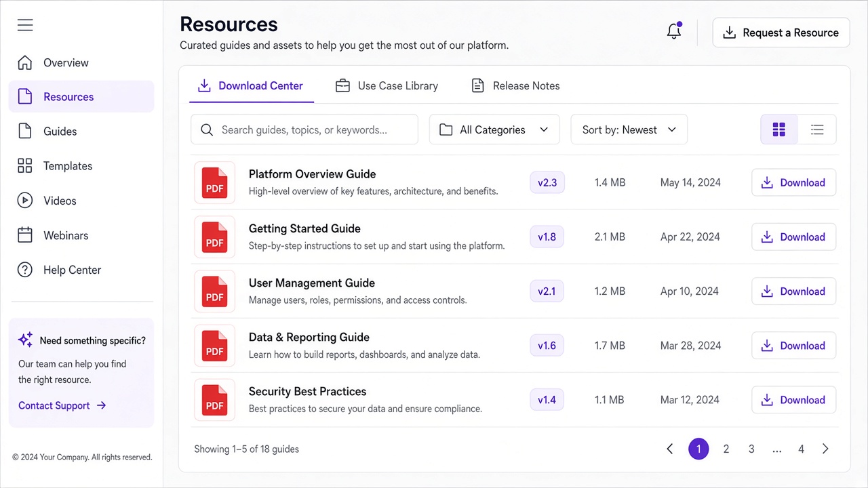This screenshot has width=868, height=488.
Task: Click the Overview house icon in sidebar
Action: (25, 62)
